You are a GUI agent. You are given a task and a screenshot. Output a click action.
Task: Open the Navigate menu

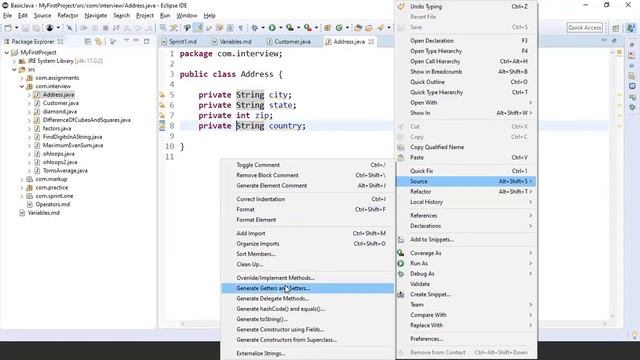(96, 16)
